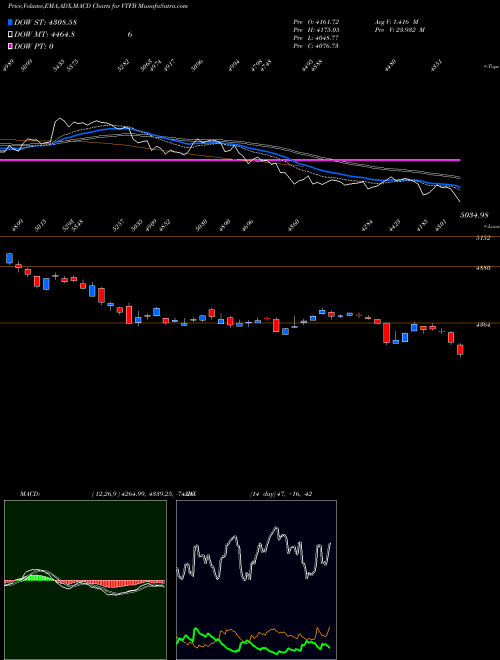Select the 'DOW PT: 0' legend text

(x=34, y=46)
